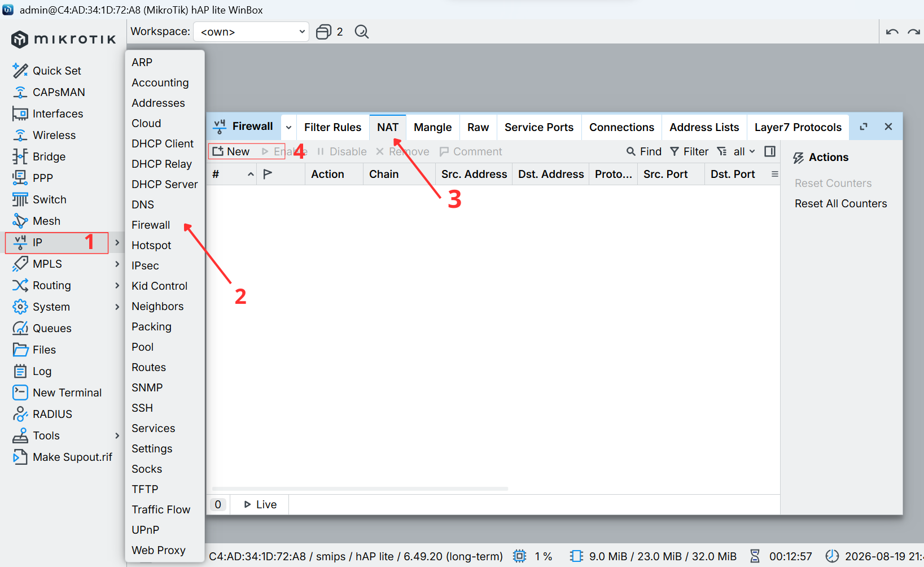Screen dimensions: 924x567
Task: Click the redo arrow icon
Action: tap(914, 32)
